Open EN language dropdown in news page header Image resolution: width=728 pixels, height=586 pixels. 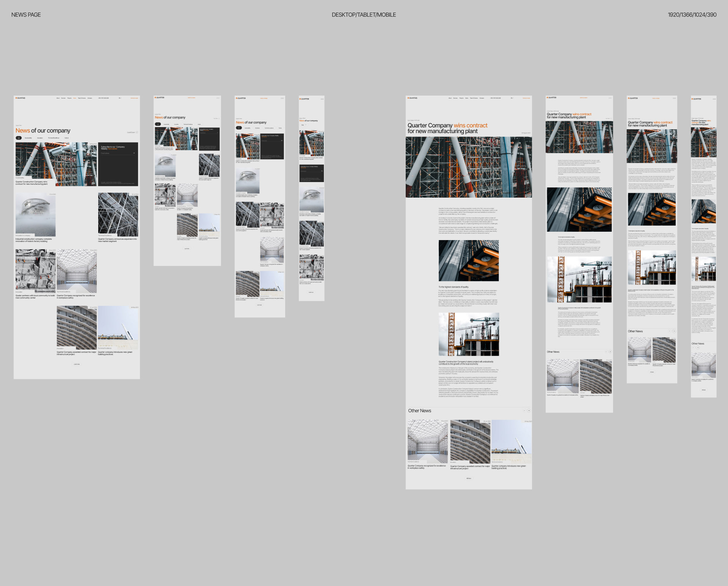tap(120, 98)
